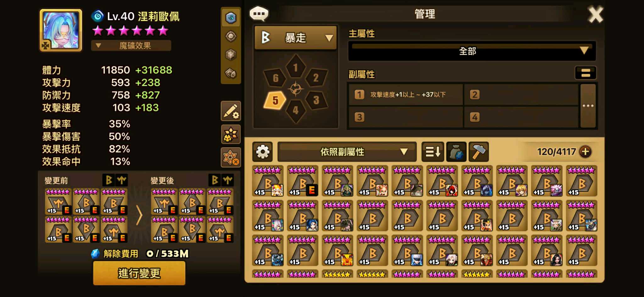This screenshot has width=644, height=297.
Task: Open the chat speech bubble icon
Action: pyautogui.click(x=259, y=14)
